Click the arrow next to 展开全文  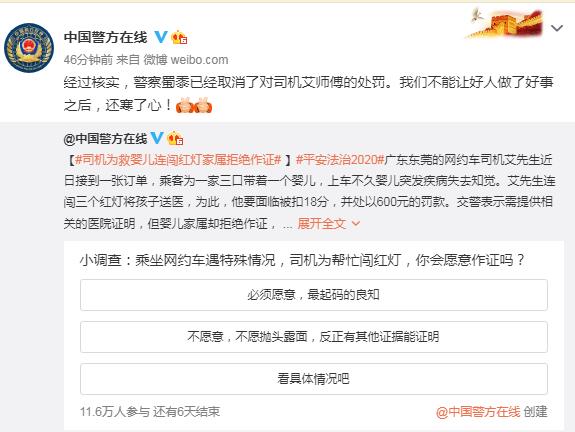pos(356,223)
